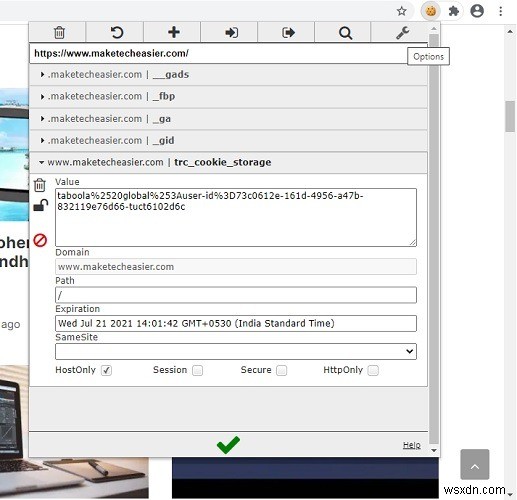Toggle the HostOnly checkbox
Viewport: 517px width, 500px height.
pyautogui.click(x=106, y=370)
